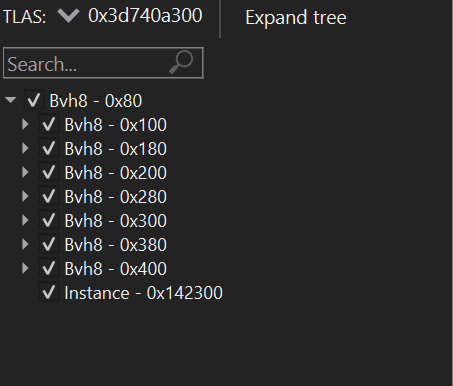Select the Bvh8 - 0x380 tree label
453x386 pixels.
coord(115,245)
